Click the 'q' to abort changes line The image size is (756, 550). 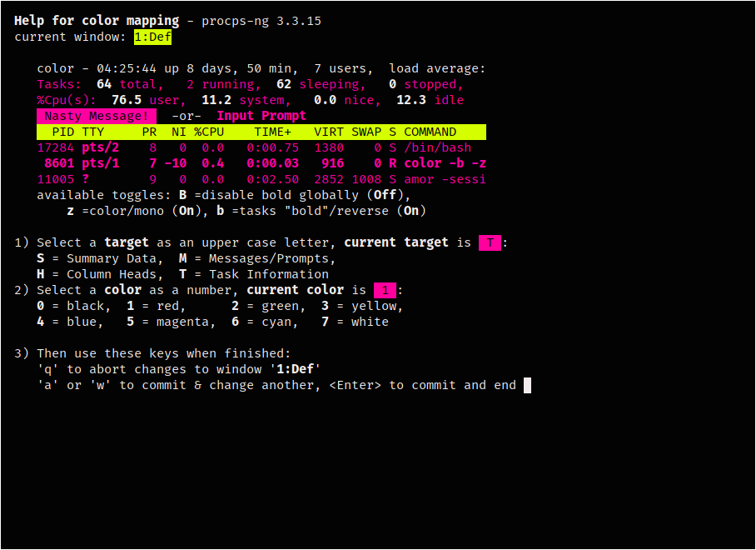tap(179, 369)
